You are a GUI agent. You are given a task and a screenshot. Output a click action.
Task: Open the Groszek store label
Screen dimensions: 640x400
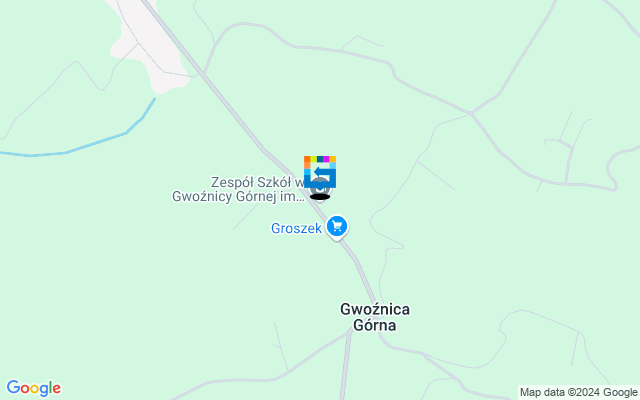pos(296,228)
